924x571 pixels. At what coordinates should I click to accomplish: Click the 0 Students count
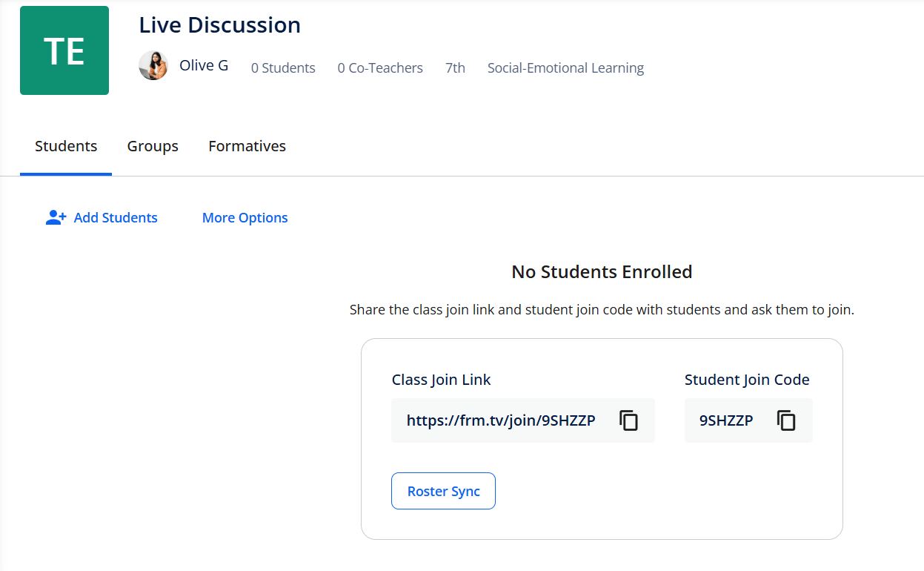283,68
